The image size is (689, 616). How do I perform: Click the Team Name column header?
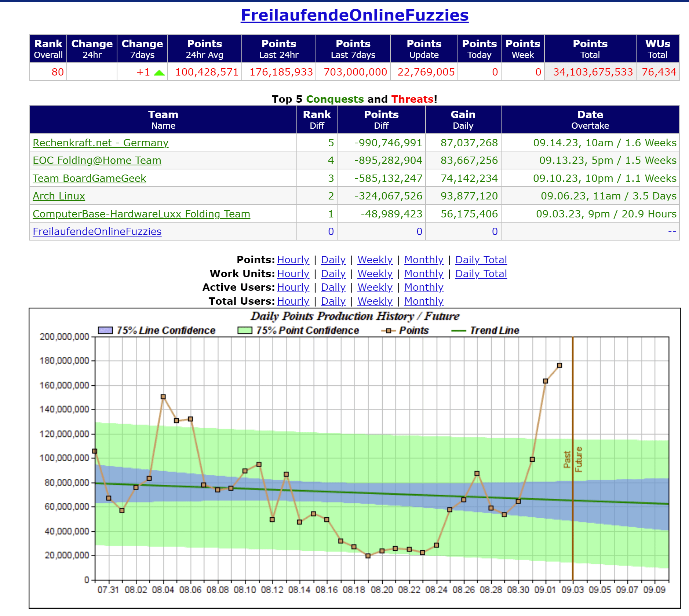(x=163, y=120)
